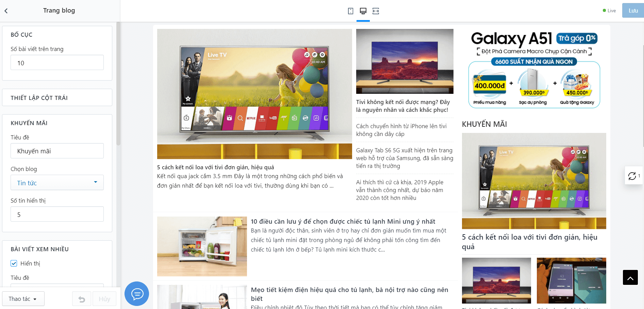Open '10 điều cần lưu ý' fridge article
Screen dimensions: 644x309
(343, 221)
